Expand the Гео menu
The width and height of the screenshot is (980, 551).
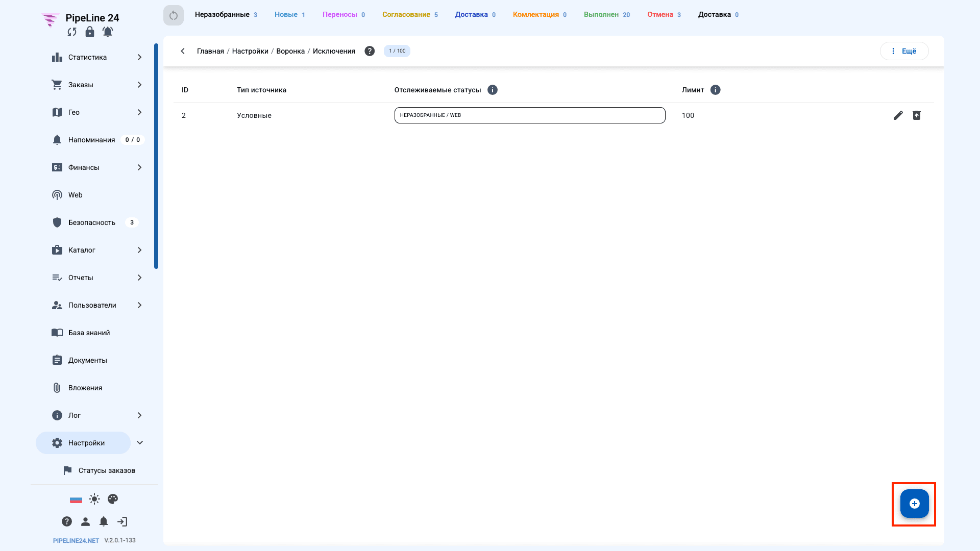pos(139,112)
